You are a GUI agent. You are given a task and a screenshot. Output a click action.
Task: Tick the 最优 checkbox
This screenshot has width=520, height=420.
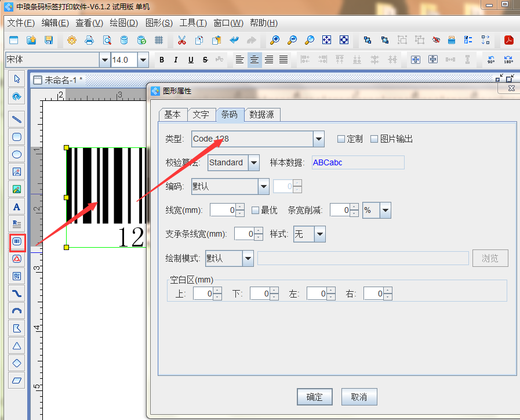pos(255,210)
